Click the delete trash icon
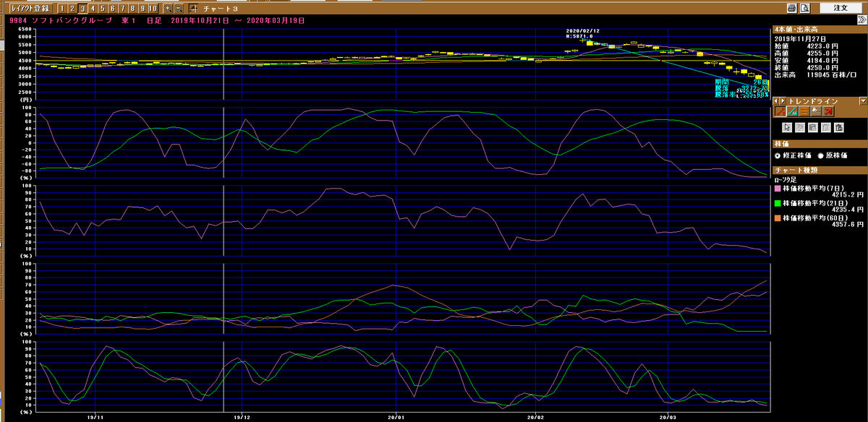 [x=825, y=127]
